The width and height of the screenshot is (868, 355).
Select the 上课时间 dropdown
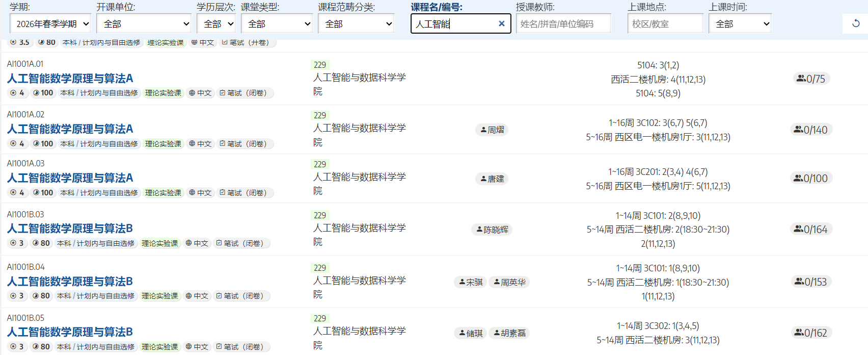tap(740, 24)
